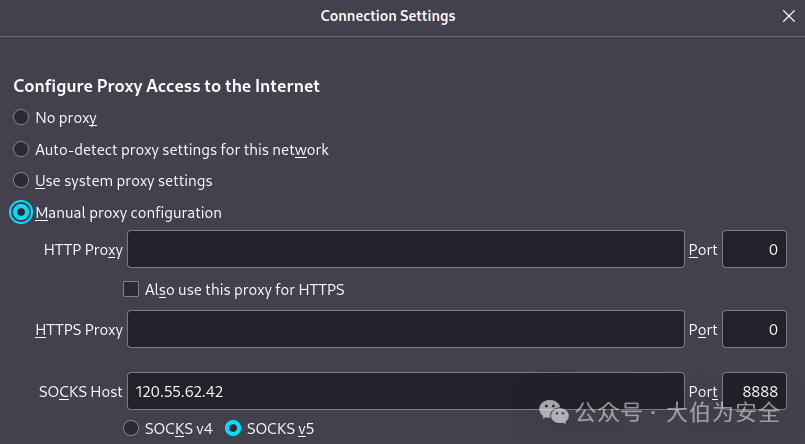Switch to SOCKS v4
The height and width of the screenshot is (444, 805).
click(131, 429)
